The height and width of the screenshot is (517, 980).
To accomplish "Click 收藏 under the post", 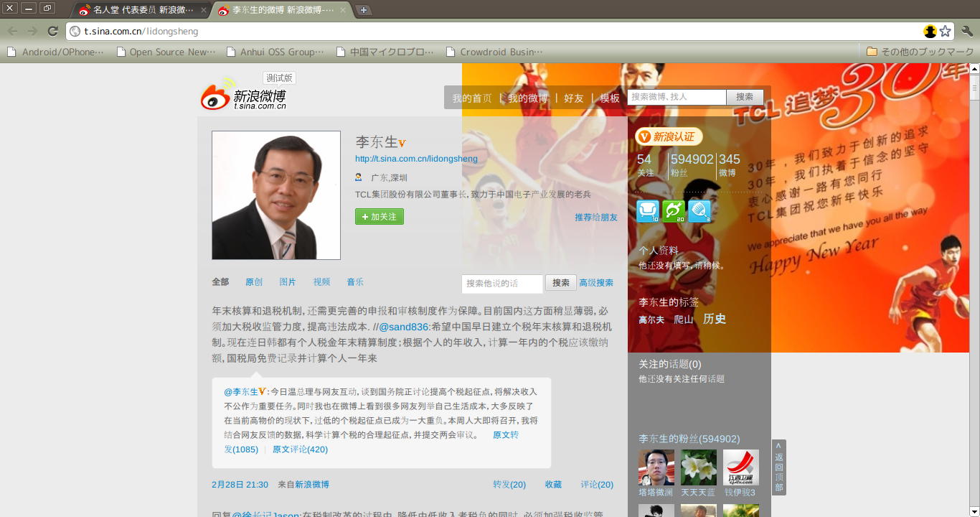I will 553,485.
